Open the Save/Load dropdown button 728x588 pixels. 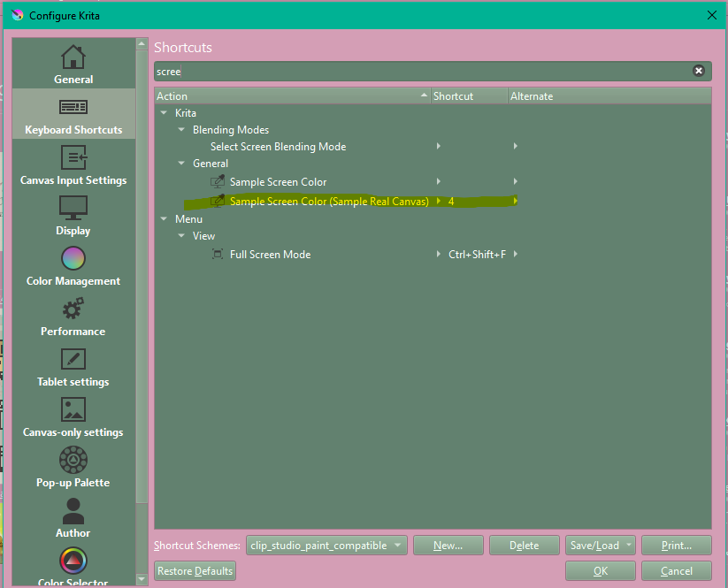(600, 546)
